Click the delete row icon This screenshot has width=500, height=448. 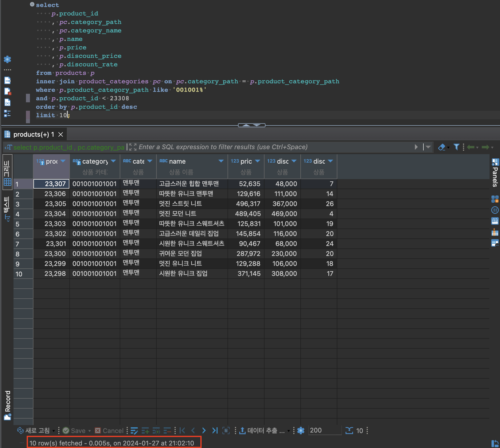tap(167, 431)
